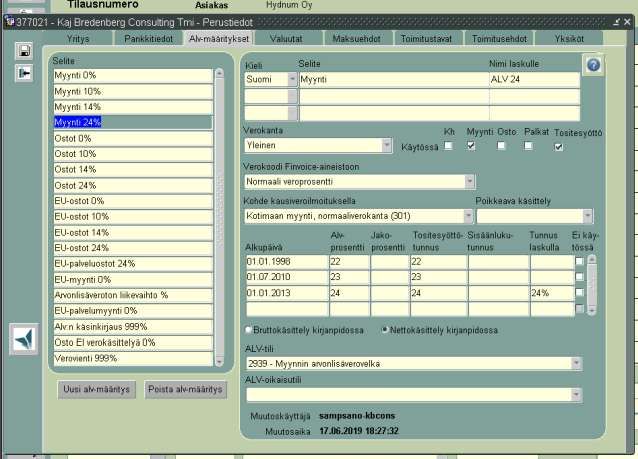Open the Suomi language dropdown
The width and height of the screenshot is (638, 459).
click(x=292, y=79)
